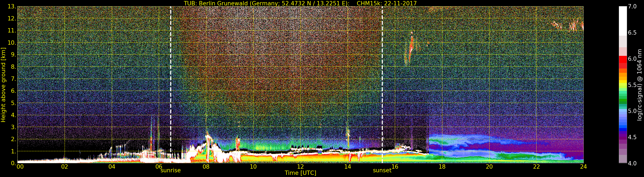Click the 13 tick on the height axis

12,6
